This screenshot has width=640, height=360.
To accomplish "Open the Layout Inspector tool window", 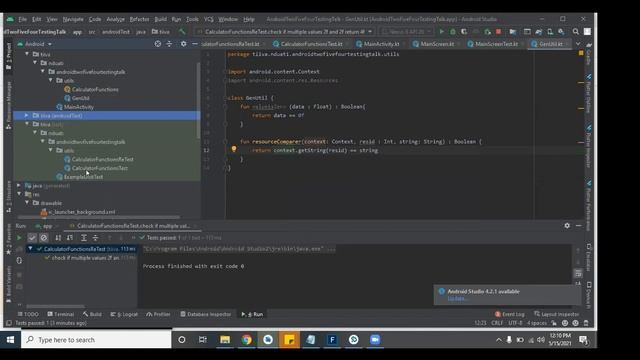I will 556,314.
